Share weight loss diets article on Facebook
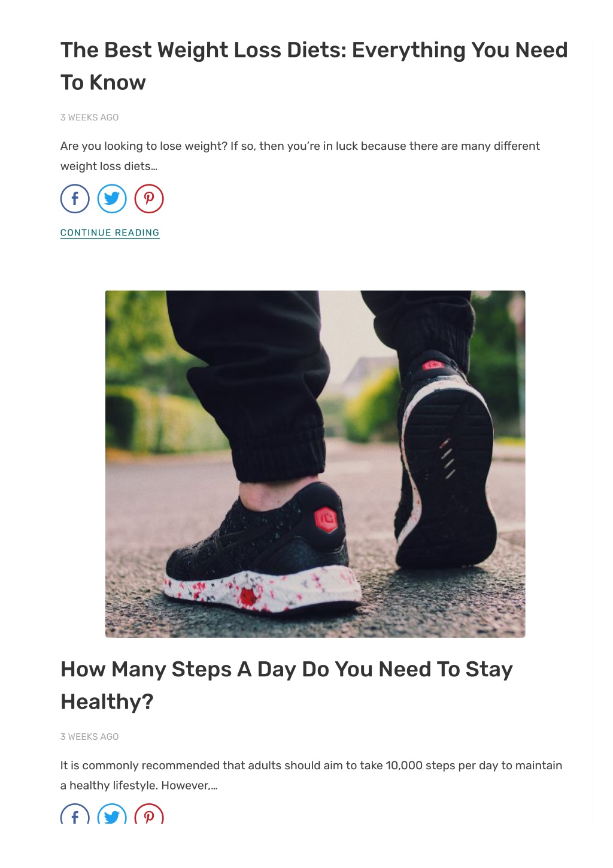Image resolution: width=613 pixels, height=868 pixels. [75, 199]
